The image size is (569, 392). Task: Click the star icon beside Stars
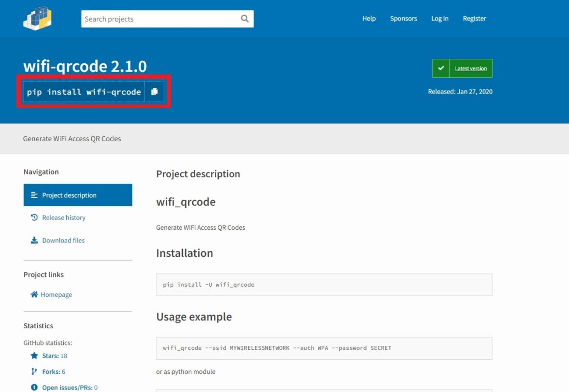pyautogui.click(x=33, y=355)
